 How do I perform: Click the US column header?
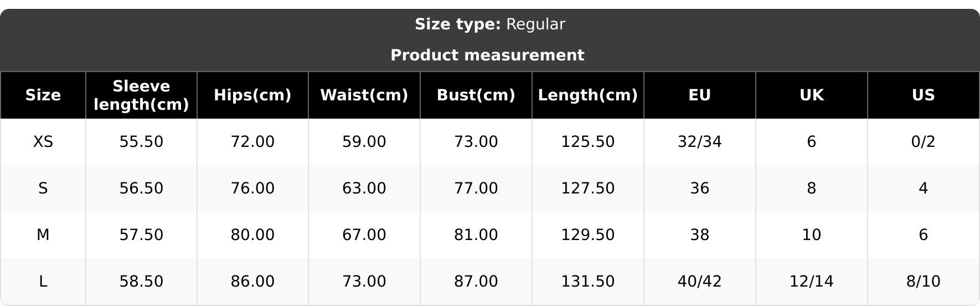tap(924, 95)
